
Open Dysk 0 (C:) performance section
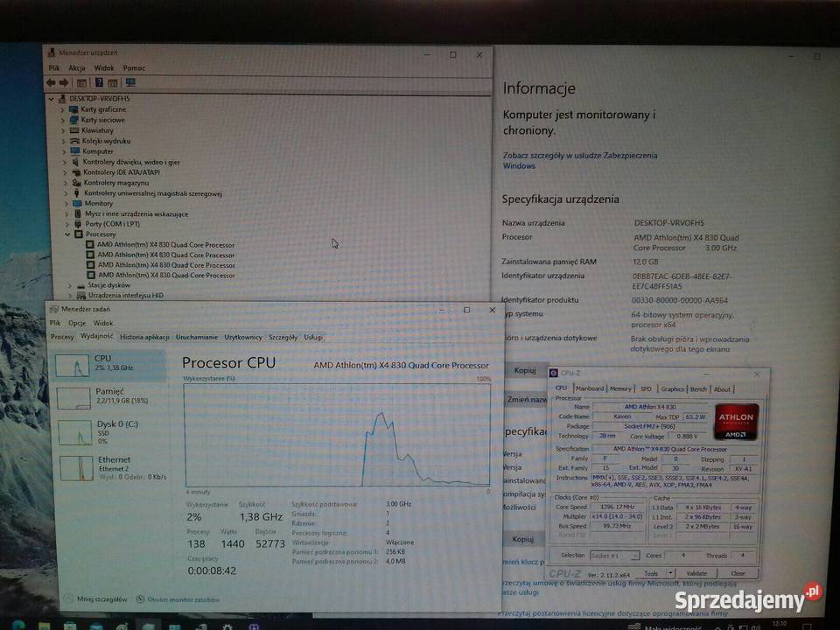[111, 432]
